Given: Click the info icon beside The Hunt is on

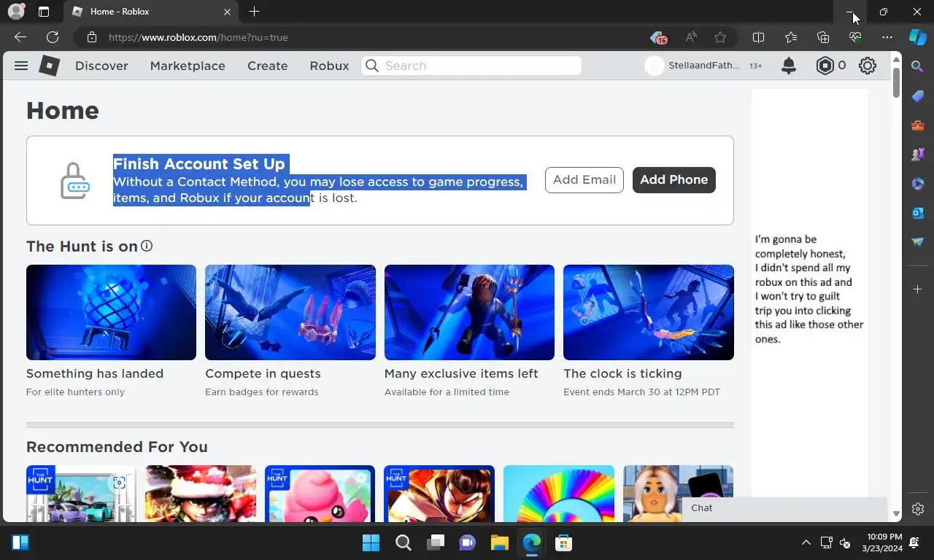Looking at the screenshot, I should [147, 246].
